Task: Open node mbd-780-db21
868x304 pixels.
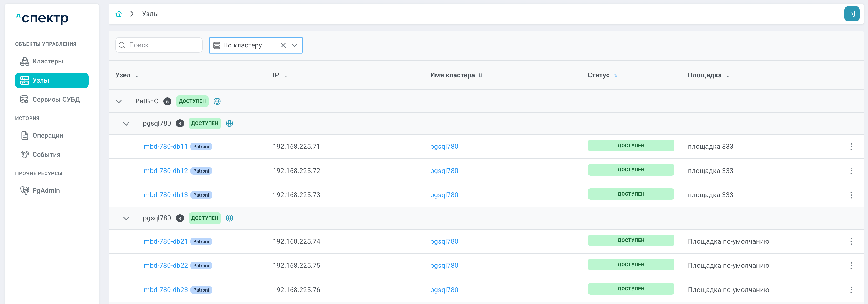Action: point(166,241)
